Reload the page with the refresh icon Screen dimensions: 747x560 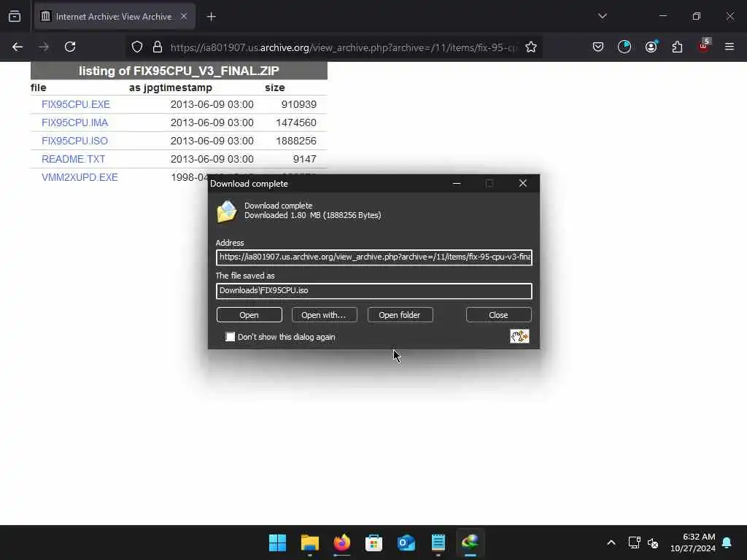[x=70, y=47]
